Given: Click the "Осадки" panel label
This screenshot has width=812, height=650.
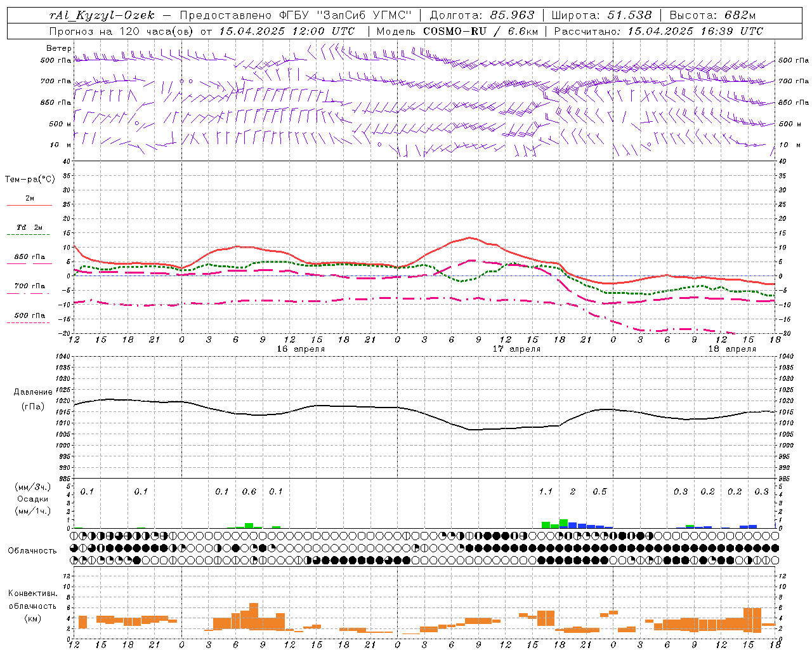Looking at the screenshot, I should point(33,499).
